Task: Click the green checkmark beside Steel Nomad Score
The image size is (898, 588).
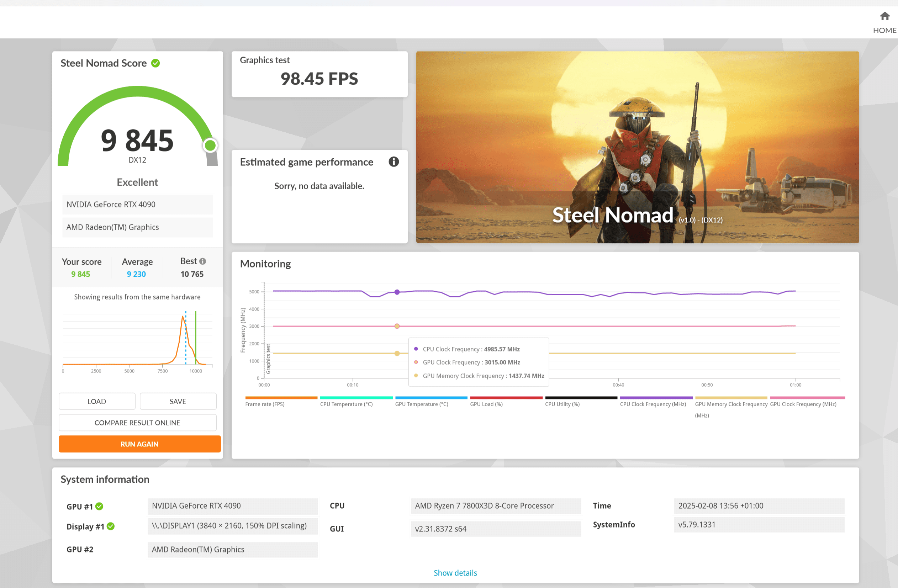Action: coord(155,63)
